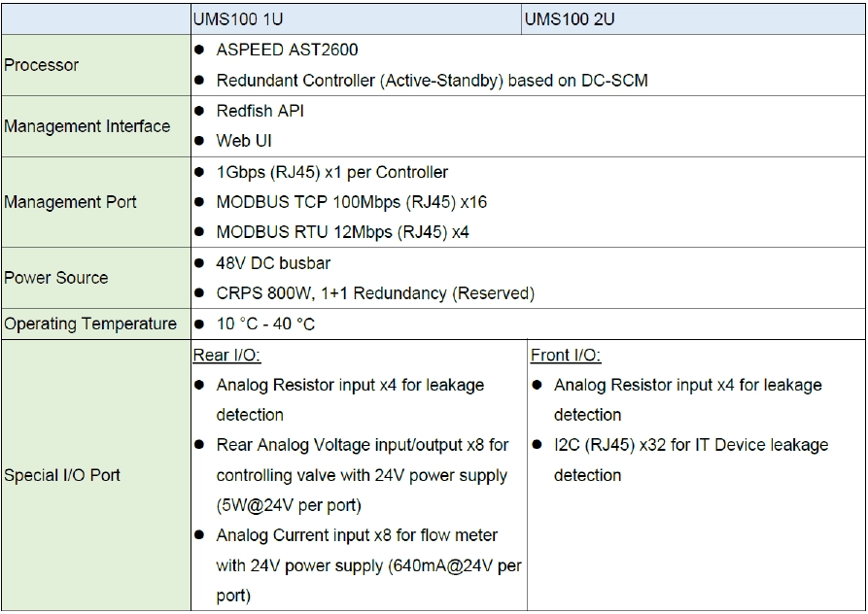
Task: Select the "Redundant Controller (Active-Standby)" line
Action: (432, 81)
